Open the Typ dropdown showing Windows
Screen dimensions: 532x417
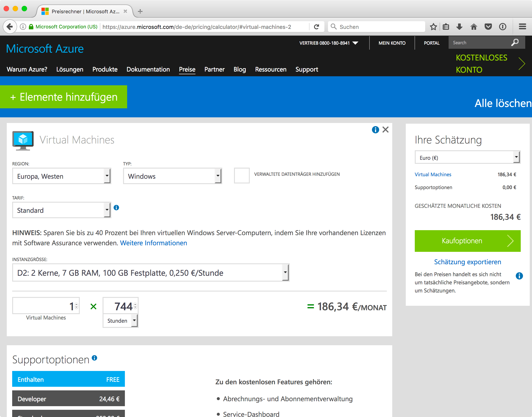click(172, 176)
